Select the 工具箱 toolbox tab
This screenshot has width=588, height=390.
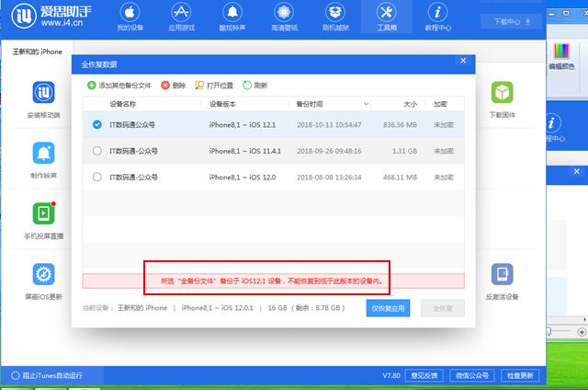pos(387,17)
